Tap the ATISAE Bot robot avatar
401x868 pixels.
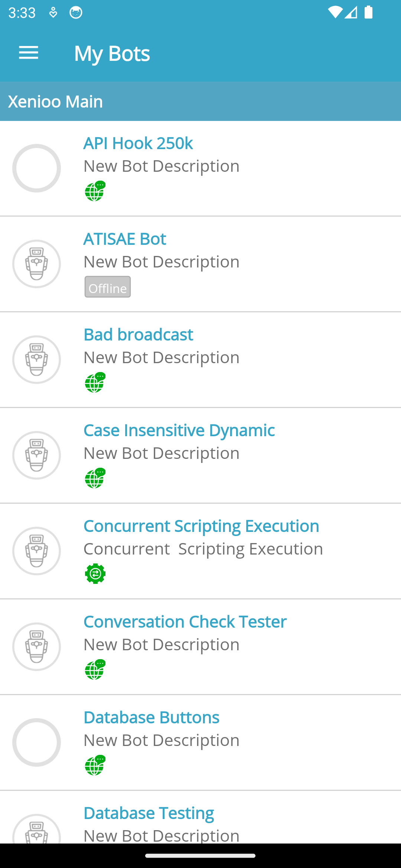(x=36, y=264)
